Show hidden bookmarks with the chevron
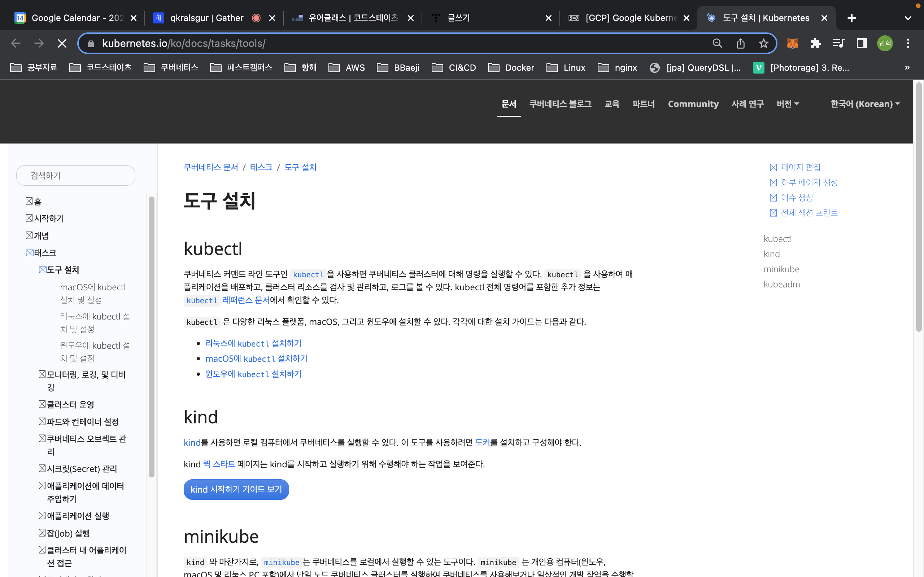 [x=907, y=67]
